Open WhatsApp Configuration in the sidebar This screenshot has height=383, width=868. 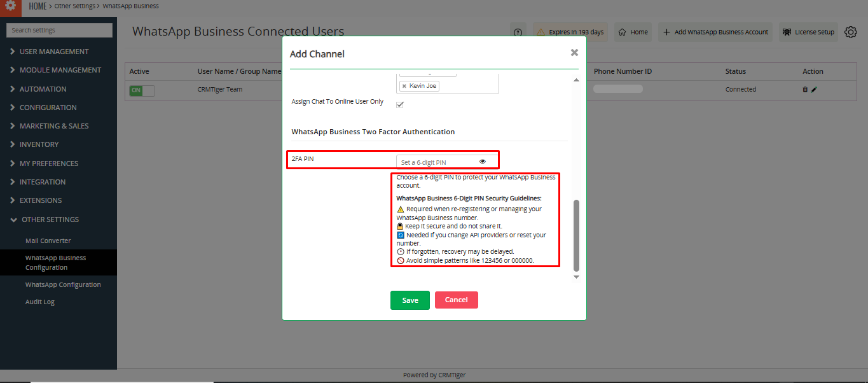(x=63, y=284)
